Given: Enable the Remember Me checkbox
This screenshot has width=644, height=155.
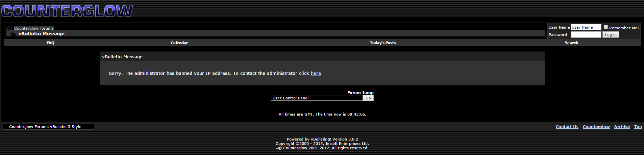Looking at the screenshot, I should 606,27.
